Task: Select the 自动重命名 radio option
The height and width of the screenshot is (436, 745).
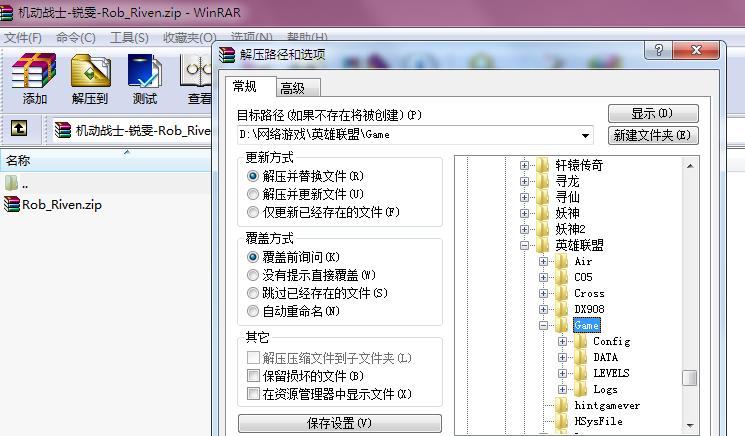Action: tap(253, 311)
